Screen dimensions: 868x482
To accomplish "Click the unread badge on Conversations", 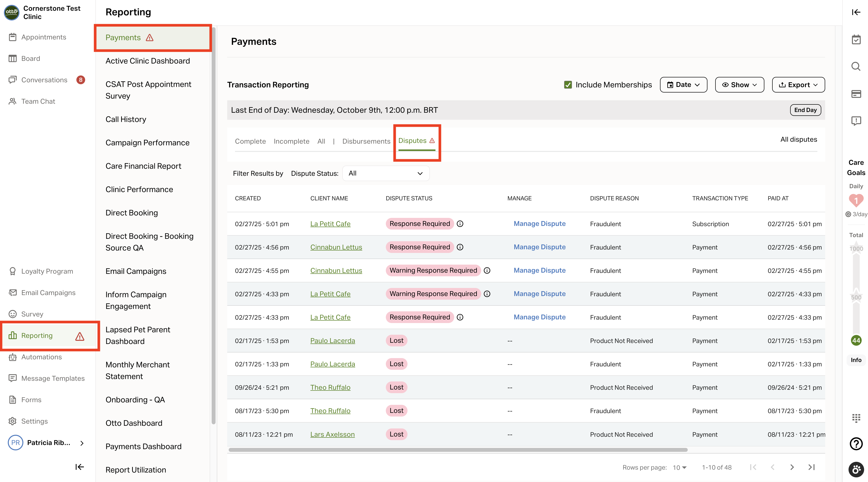I will pos(81,80).
